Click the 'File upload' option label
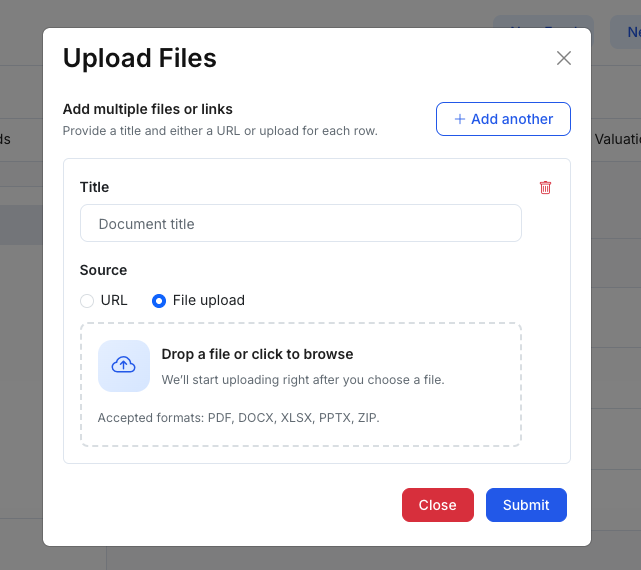 point(208,300)
